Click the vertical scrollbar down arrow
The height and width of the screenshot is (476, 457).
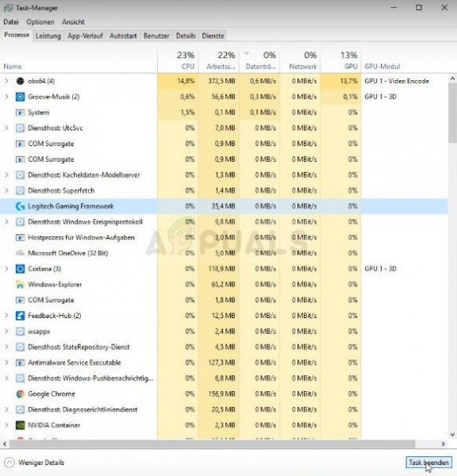[452, 434]
